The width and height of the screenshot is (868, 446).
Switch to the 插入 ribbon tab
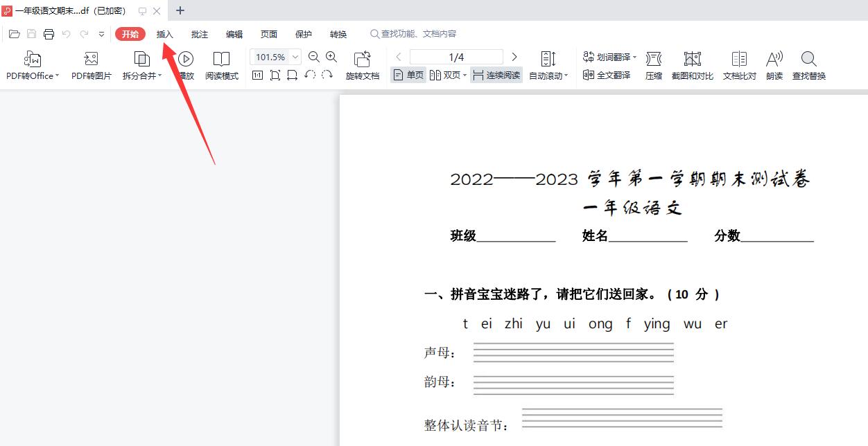click(x=164, y=33)
